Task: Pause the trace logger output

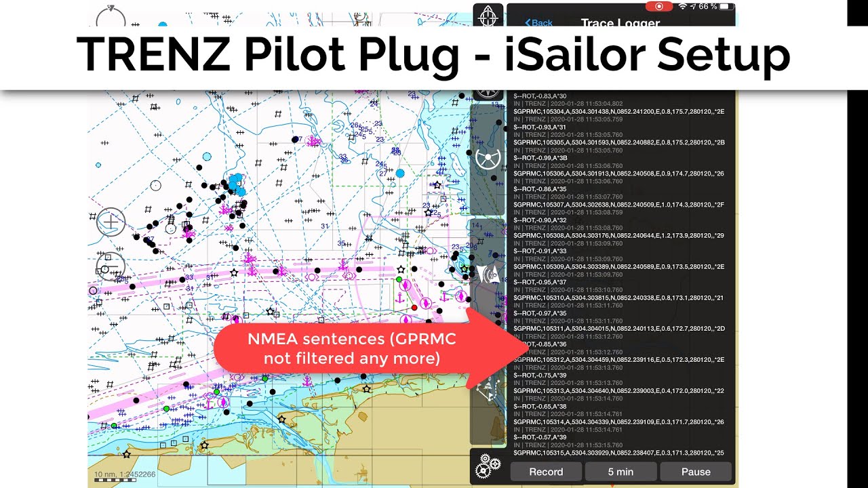Action: coord(696,472)
